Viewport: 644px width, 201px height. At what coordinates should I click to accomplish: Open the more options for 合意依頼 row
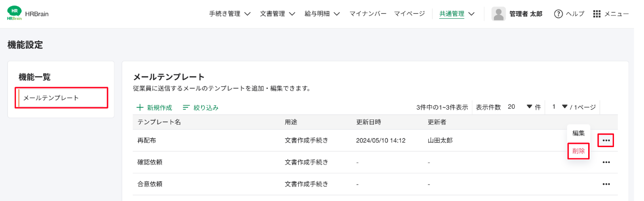pos(606,184)
